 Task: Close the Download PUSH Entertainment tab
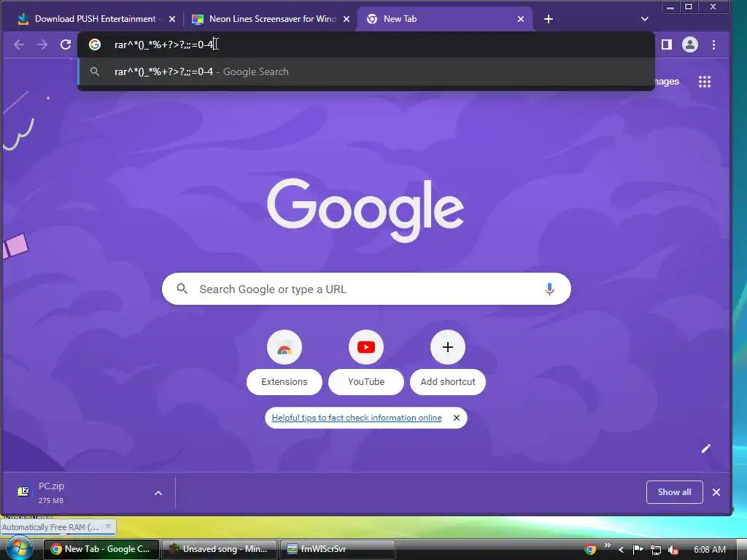click(x=172, y=19)
